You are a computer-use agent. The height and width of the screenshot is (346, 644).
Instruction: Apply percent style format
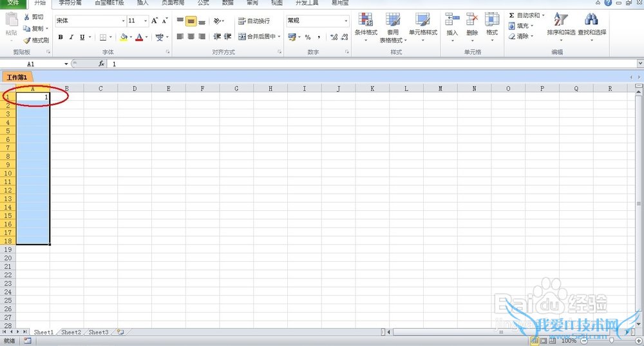pyautogui.click(x=308, y=37)
